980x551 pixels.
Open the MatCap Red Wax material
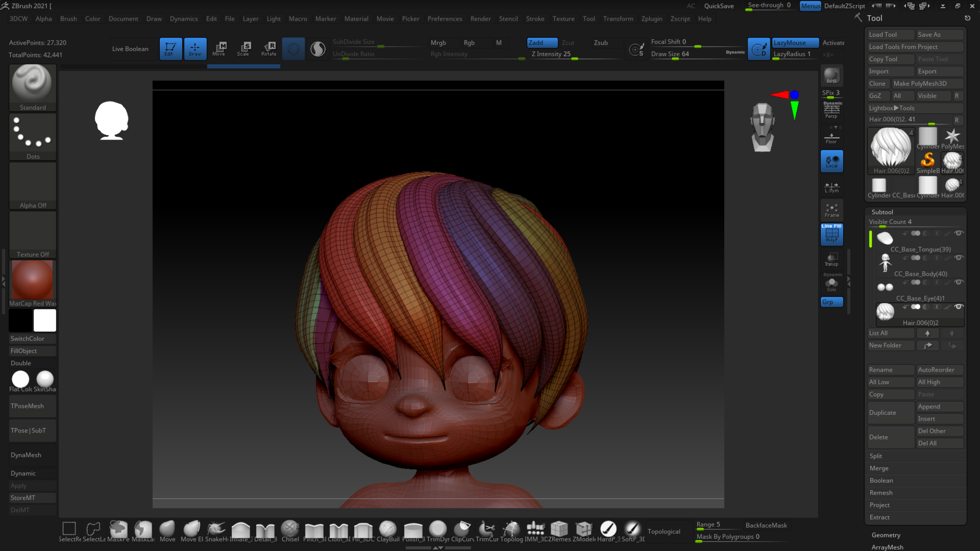click(32, 283)
